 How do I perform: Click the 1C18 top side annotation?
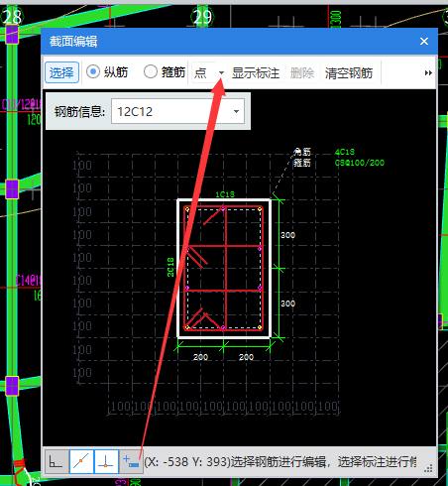click(225, 194)
